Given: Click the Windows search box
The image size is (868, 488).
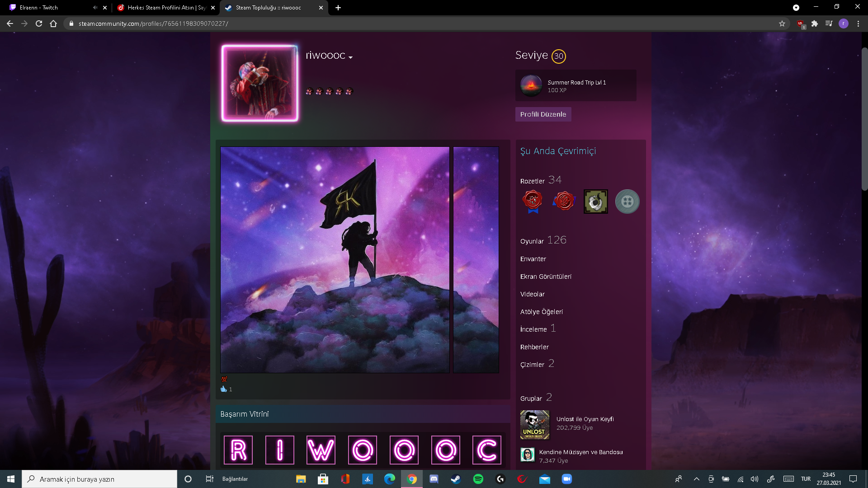Looking at the screenshot, I should pyautogui.click(x=99, y=479).
